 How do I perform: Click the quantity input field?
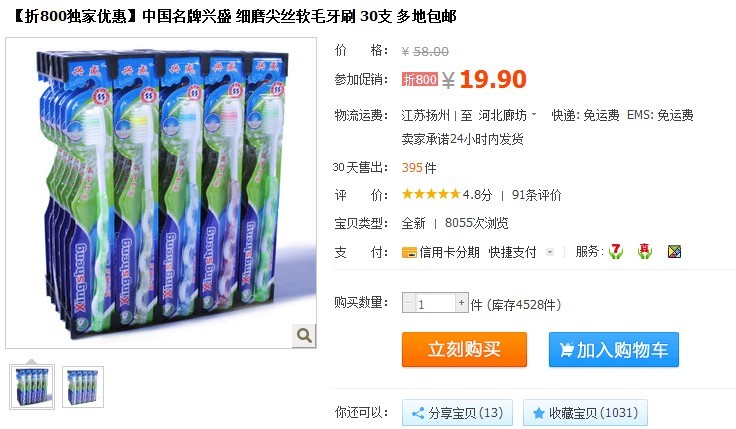[435, 304]
